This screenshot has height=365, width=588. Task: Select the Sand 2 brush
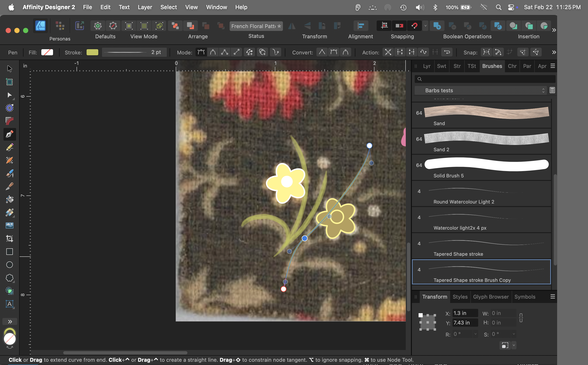481,141
